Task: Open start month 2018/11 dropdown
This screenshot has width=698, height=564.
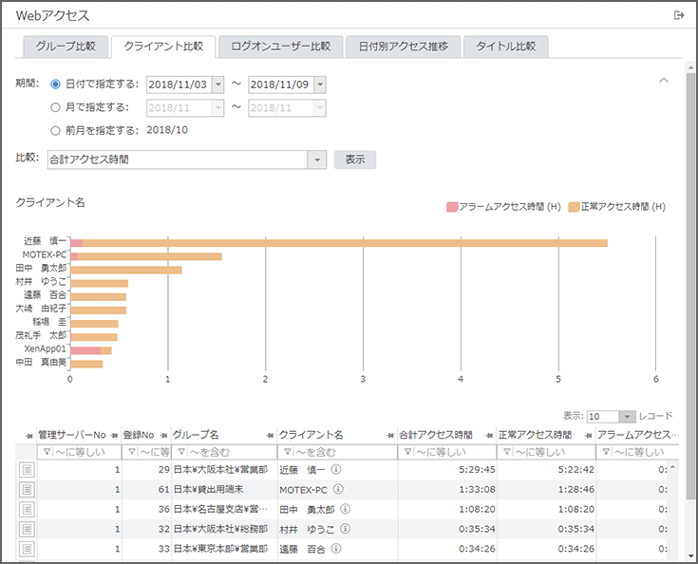Action: pos(218,108)
